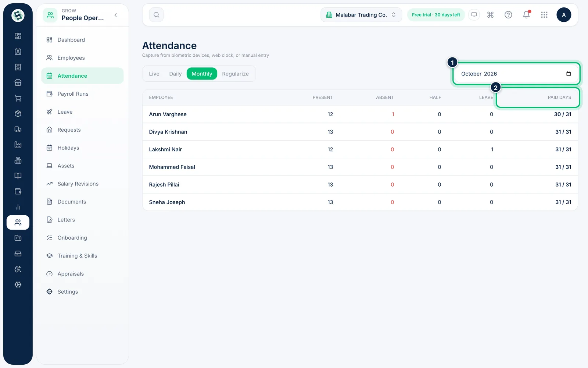Click the monitor display icon
The width and height of the screenshot is (588, 368).
[x=474, y=15]
